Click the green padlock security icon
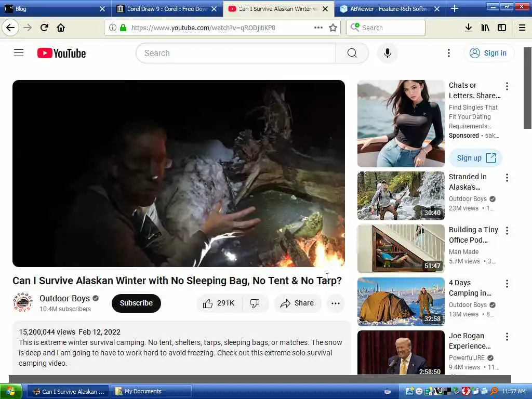 click(123, 28)
